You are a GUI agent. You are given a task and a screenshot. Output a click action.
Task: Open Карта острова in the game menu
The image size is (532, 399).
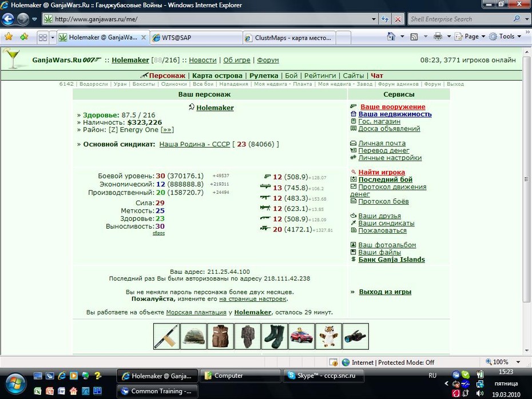click(x=217, y=75)
